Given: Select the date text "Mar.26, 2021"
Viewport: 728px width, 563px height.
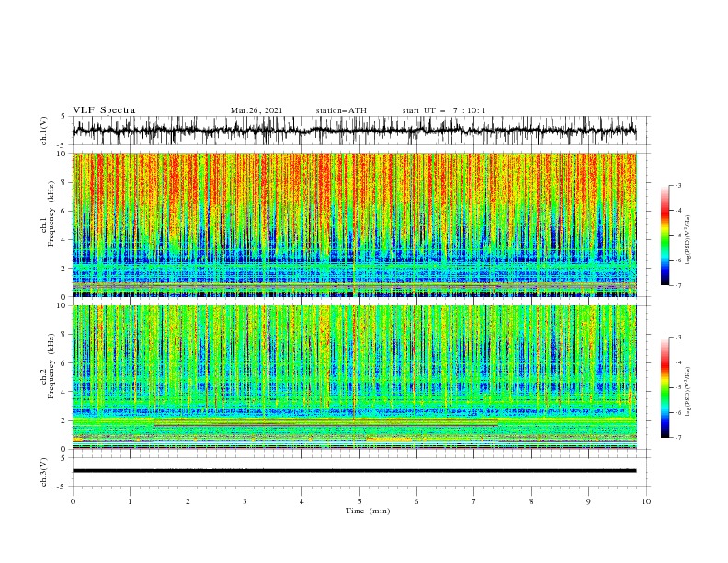Looking at the screenshot, I should [x=256, y=110].
